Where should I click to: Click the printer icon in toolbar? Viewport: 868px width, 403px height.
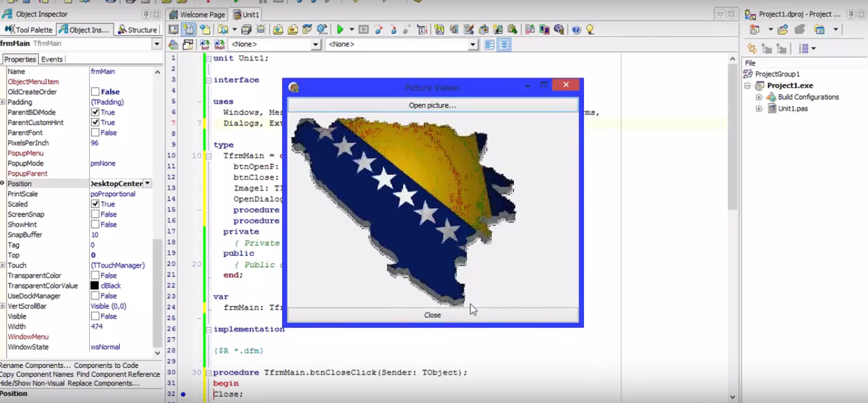246,29
